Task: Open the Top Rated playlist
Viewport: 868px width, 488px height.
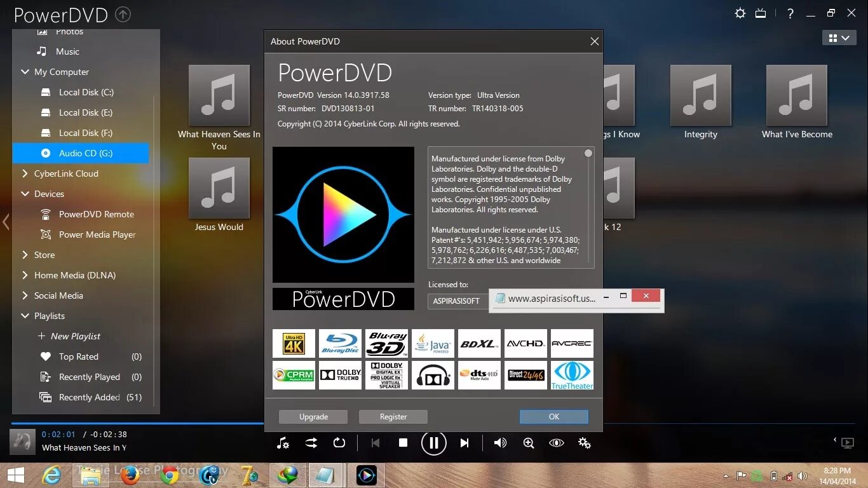Action: tap(80, 356)
